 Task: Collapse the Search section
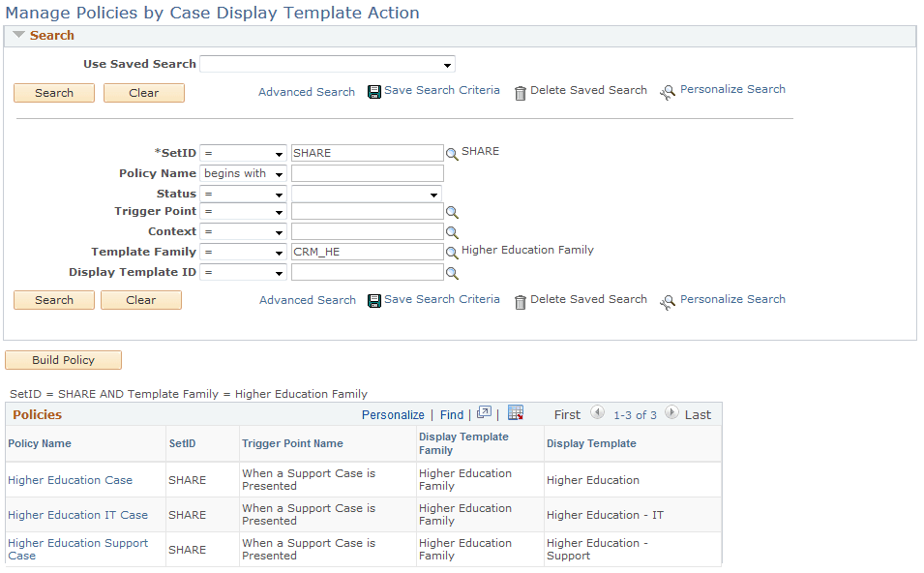click(17, 35)
